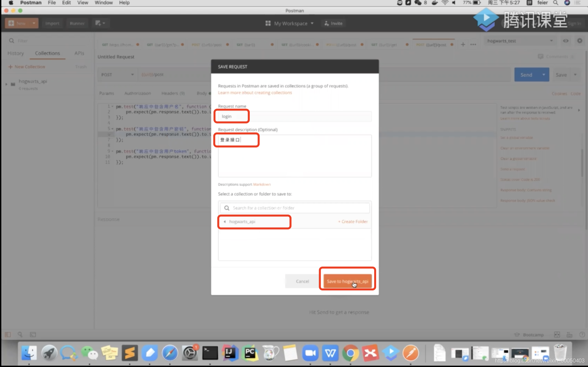Open environment quick look eye icon
Screen dimensions: 588x367
566,41
